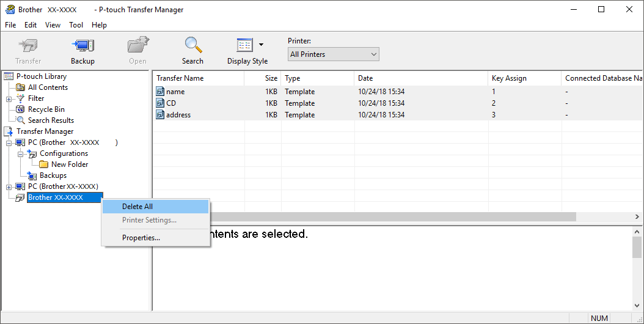
Task: Expand the Filter tree node
Action: 9,98
